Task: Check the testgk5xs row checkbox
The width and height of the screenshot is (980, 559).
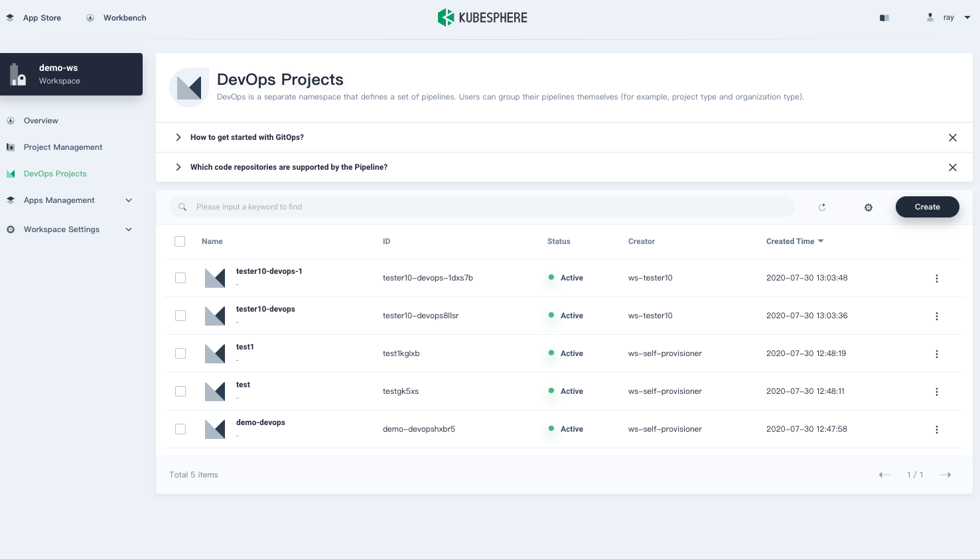Action: (180, 391)
